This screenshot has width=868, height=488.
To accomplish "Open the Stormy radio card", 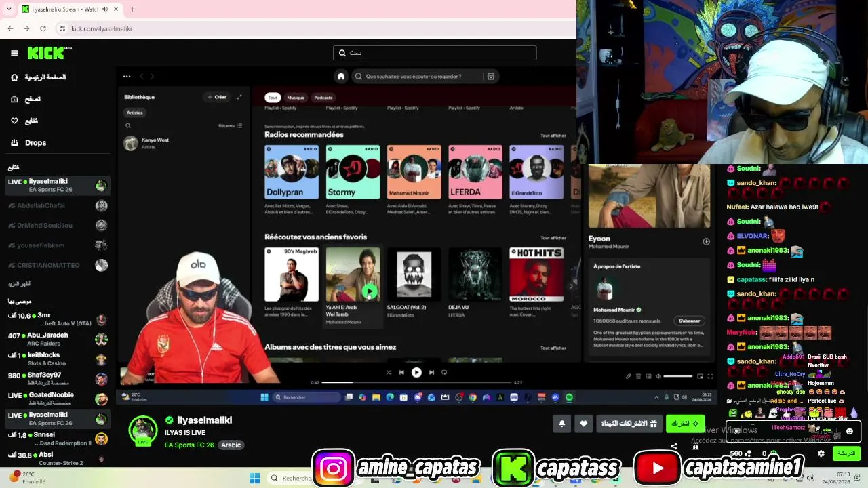I will 353,180.
